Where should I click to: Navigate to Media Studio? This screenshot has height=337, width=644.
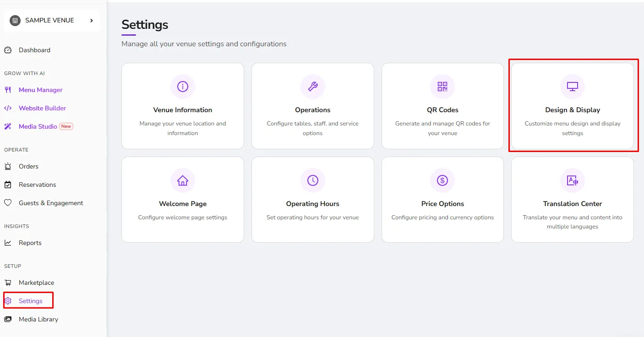point(38,126)
